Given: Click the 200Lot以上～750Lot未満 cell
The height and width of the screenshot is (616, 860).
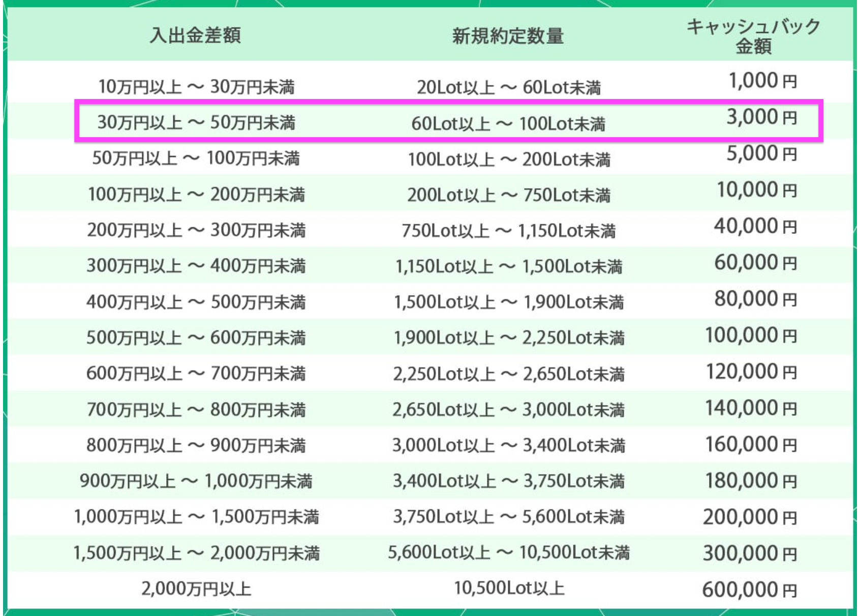Looking at the screenshot, I should [x=508, y=195].
